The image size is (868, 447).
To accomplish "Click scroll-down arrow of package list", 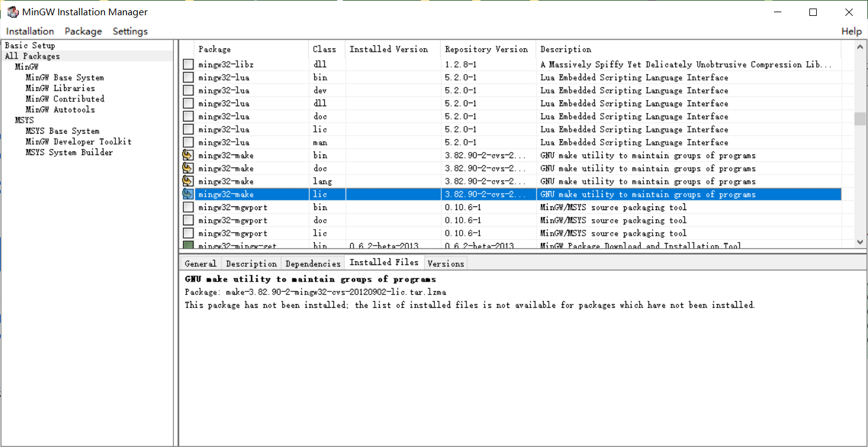I will coord(860,242).
